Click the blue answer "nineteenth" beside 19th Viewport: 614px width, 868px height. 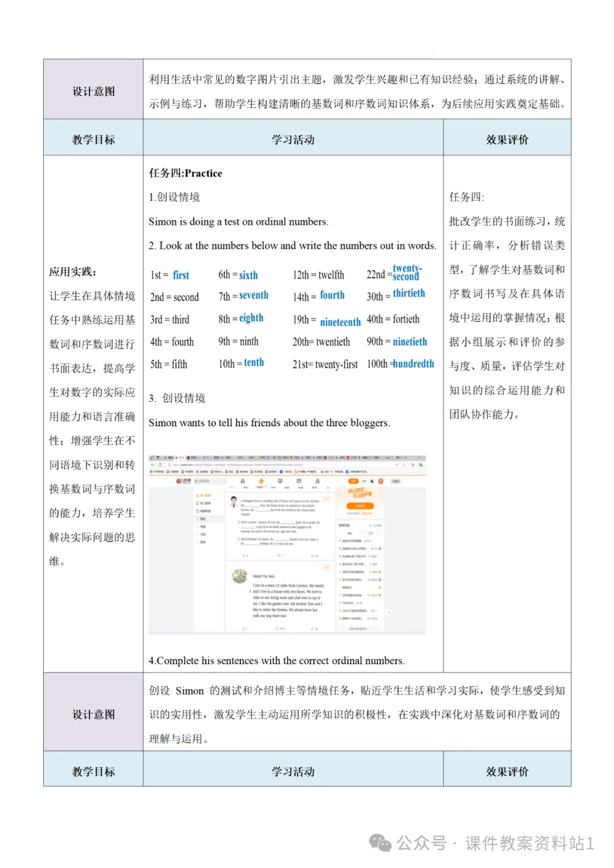pos(341,322)
